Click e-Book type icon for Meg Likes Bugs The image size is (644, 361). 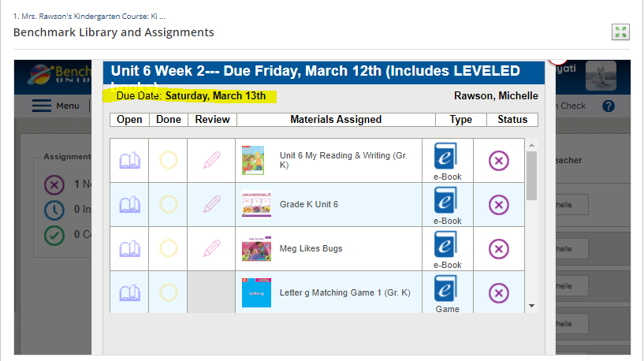tap(445, 244)
